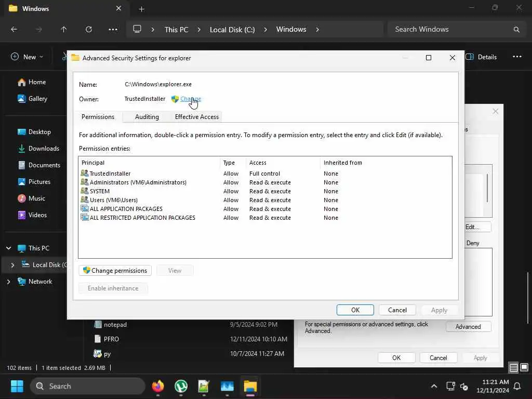The image size is (532, 399).
Task: Click Cancel in Advanced Security Settings
Action: click(397, 310)
